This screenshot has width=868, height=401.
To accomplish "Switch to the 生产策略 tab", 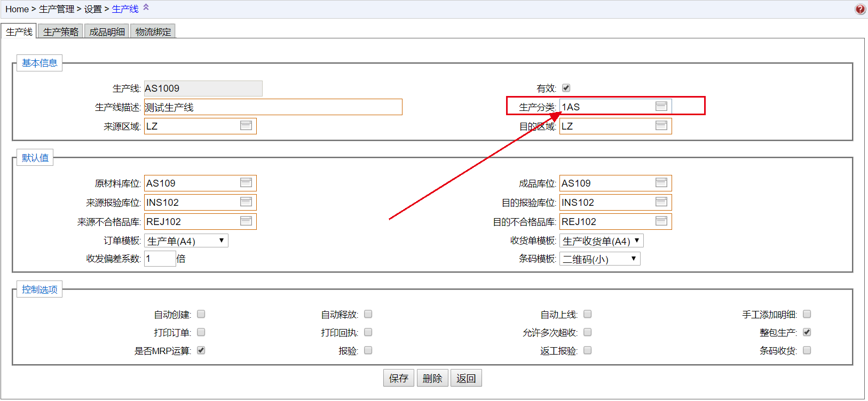I will click(61, 31).
